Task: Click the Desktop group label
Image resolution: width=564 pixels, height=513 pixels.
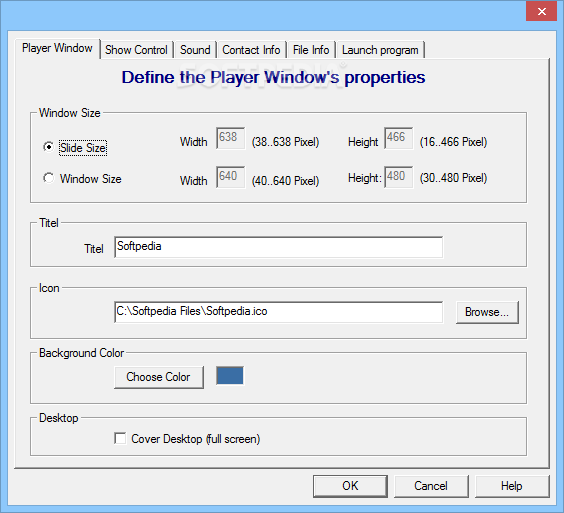Action: point(59,418)
